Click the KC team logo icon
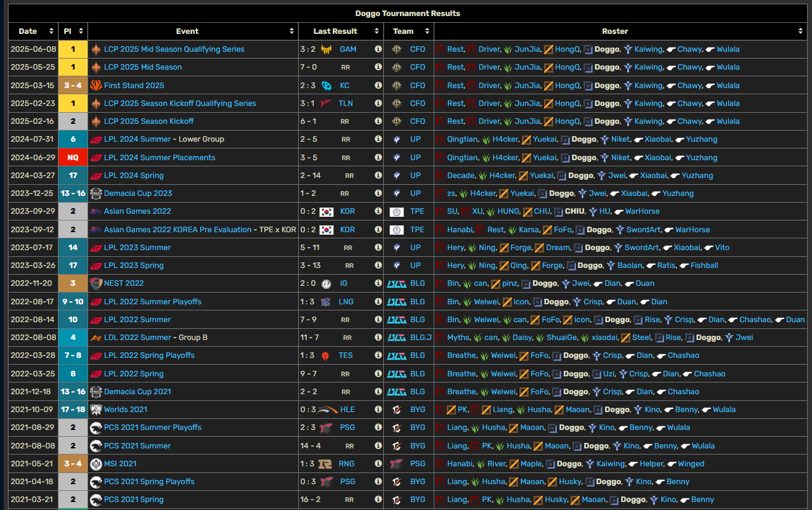Image resolution: width=812 pixels, height=510 pixels. pos(327,86)
